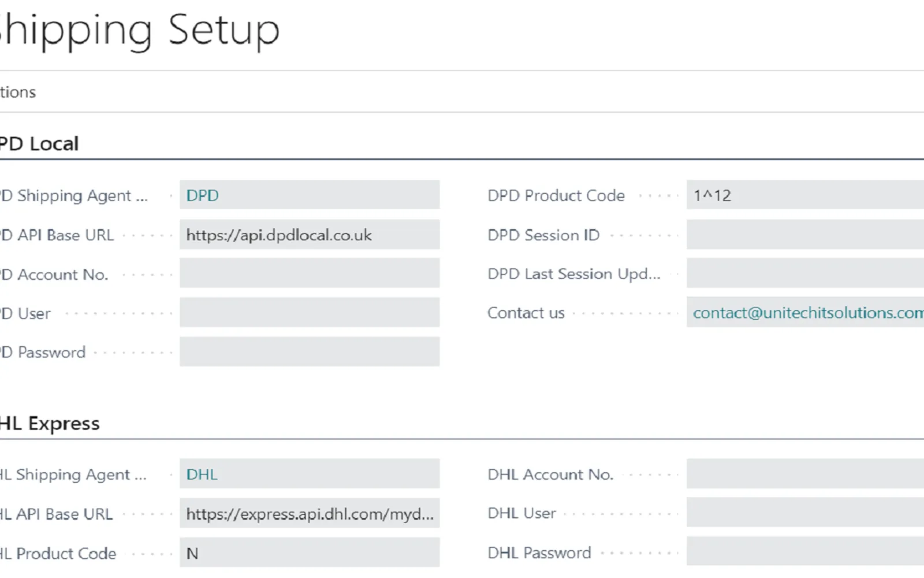Focus the DHL Account No. field
Image resolution: width=924 pixels, height=578 pixels.
(x=805, y=474)
